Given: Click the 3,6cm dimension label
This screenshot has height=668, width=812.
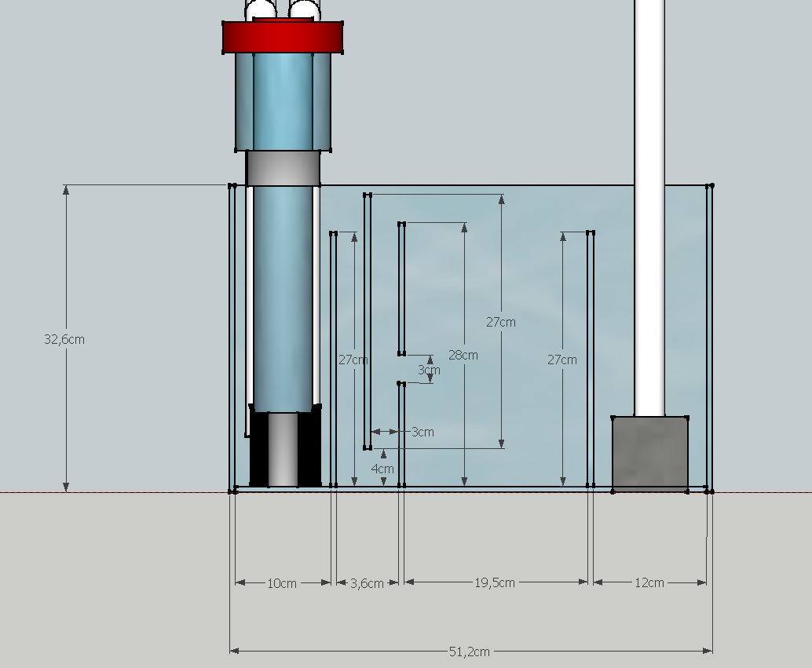Looking at the screenshot, I should (x=367, y=583).
